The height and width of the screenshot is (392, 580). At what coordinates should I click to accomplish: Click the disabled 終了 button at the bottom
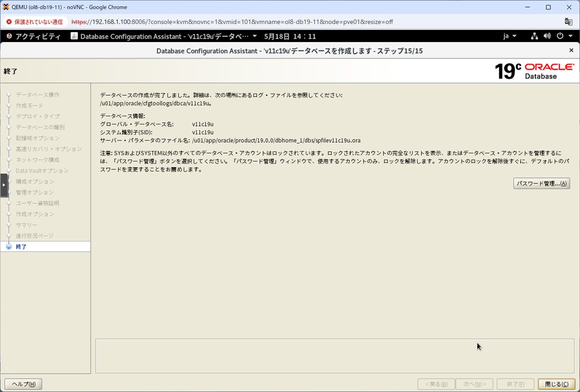(x=515, y=384)
